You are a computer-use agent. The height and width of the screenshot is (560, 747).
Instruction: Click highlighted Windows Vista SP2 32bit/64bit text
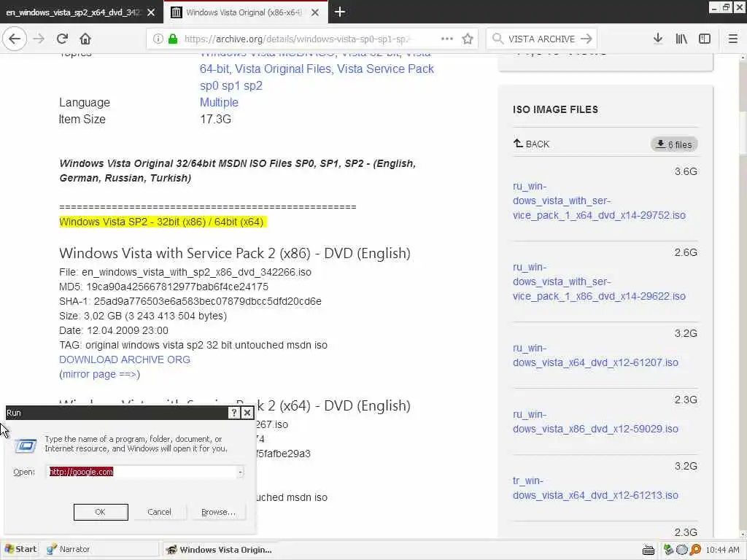point(161,222)
